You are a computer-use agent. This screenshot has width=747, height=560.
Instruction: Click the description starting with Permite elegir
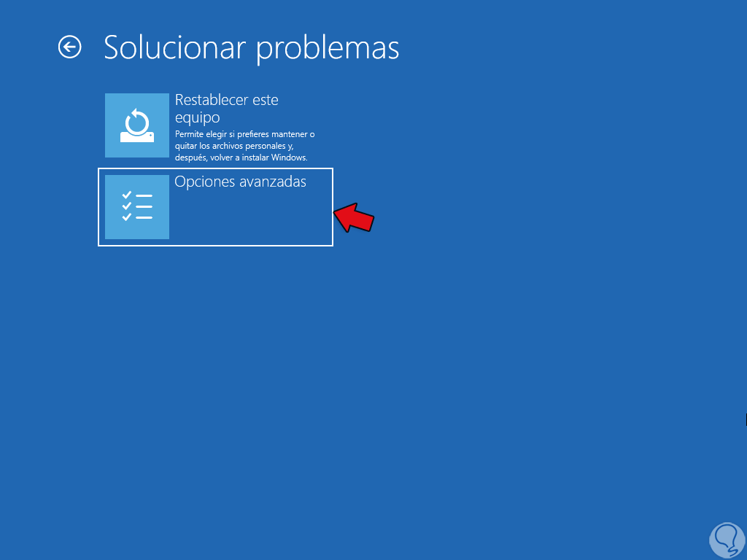pos(245,146)
